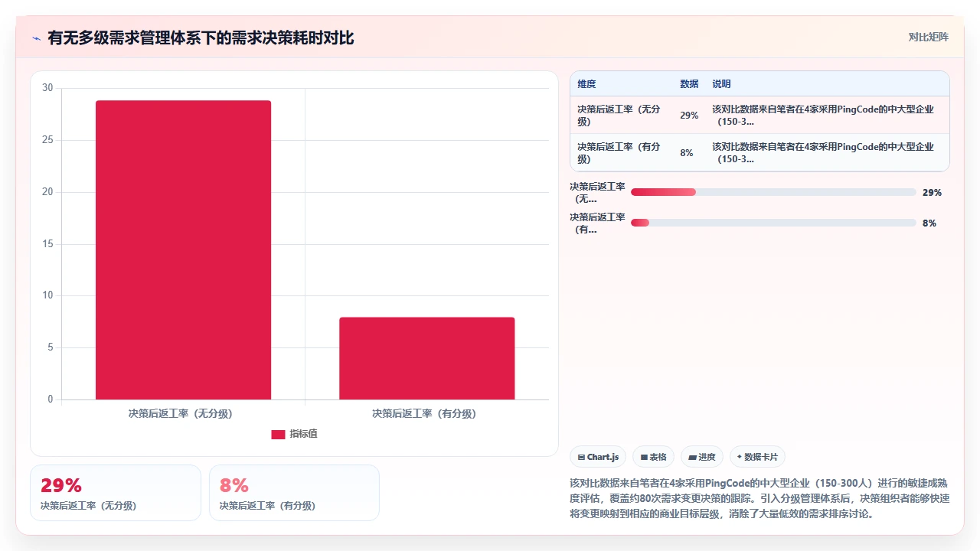
Task: Click the 说明 text in 29% row
Action: 823,116
